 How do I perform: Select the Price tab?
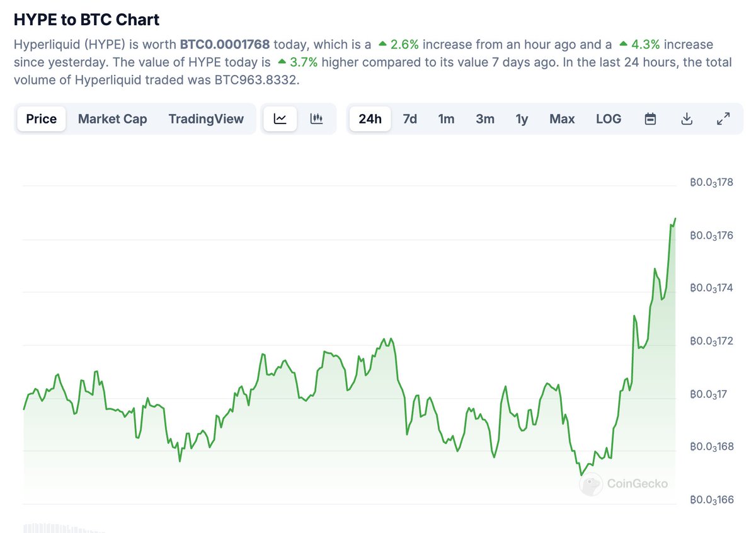(42, 118)
